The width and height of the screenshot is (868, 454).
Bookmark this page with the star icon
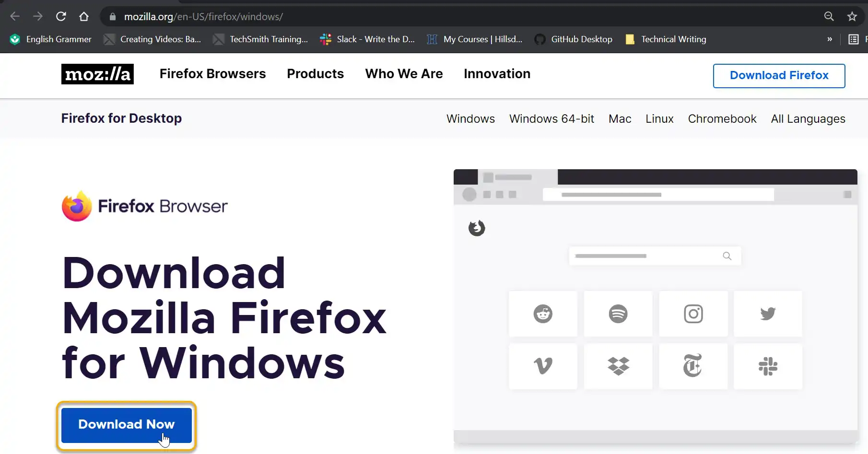coord(852,16)
